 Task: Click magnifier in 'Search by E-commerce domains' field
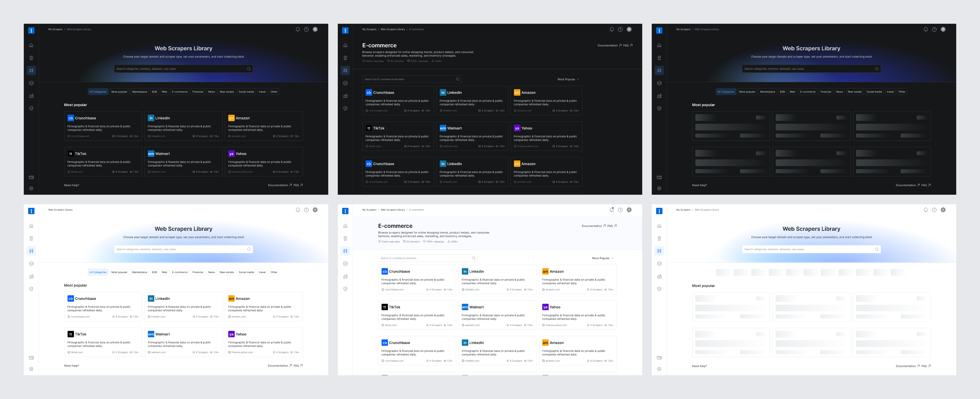tap(458, 79)
